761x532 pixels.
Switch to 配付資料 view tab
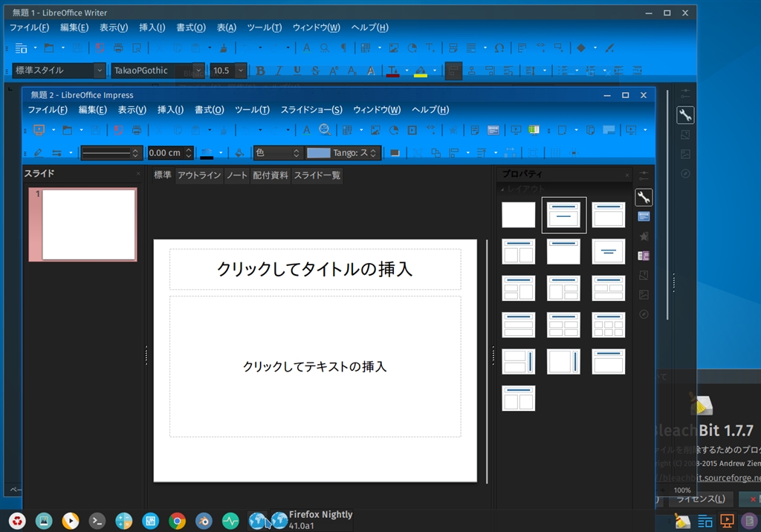(271, 175)
